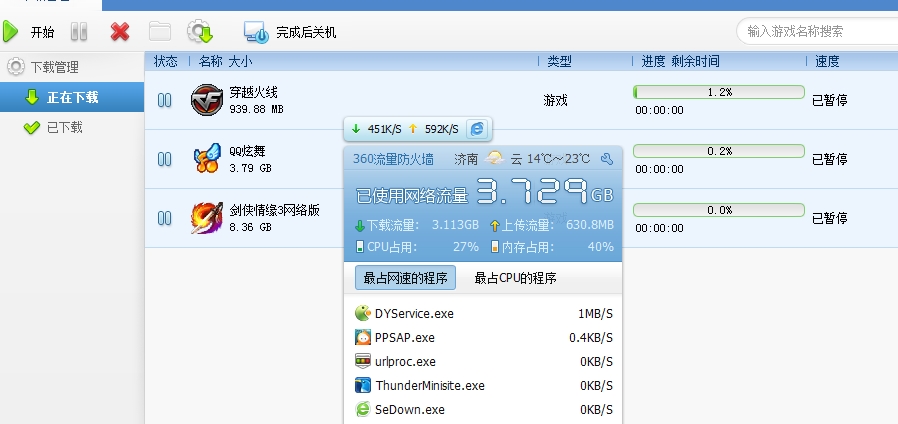Click the CPU占用 27% indicator
898x424 pixels.
tap(417, 247)
